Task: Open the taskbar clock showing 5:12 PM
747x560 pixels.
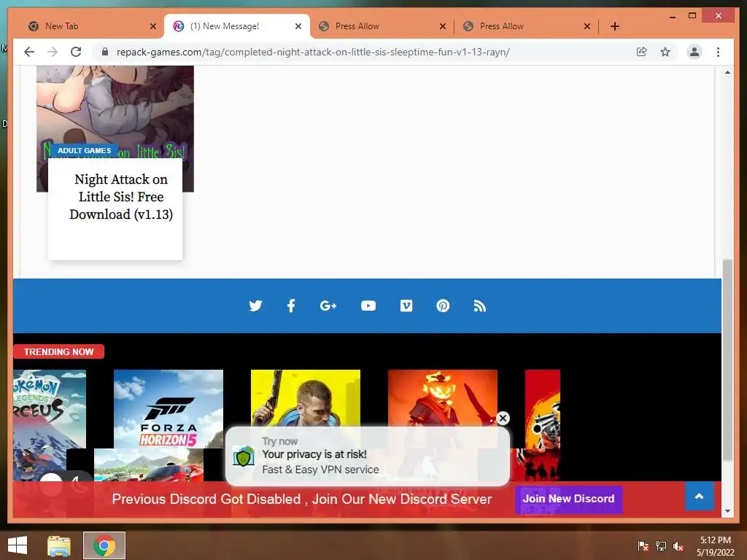Action: click(715, 546)
